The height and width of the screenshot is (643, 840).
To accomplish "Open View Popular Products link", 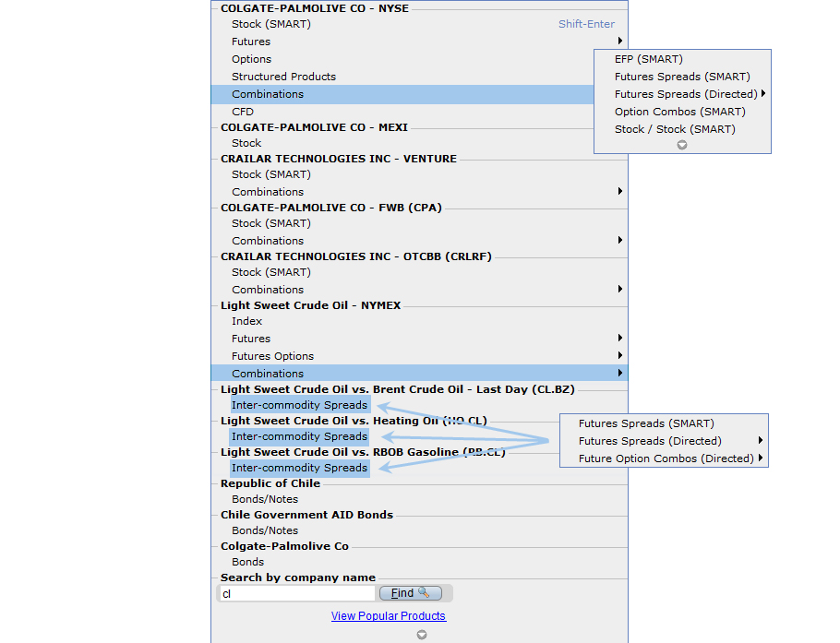I will [389, 616].
